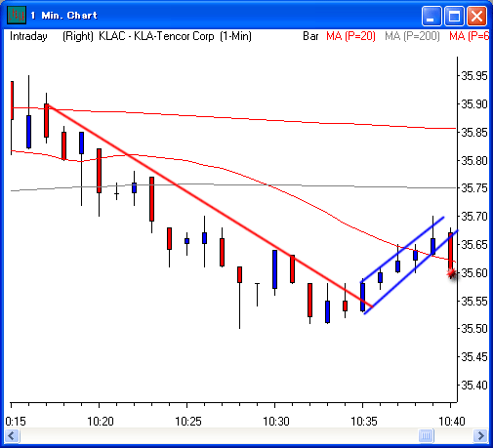Click the "(1-Min)" interval label
Image resolution: width=493 pixels, height=448 pixels.
235,36
